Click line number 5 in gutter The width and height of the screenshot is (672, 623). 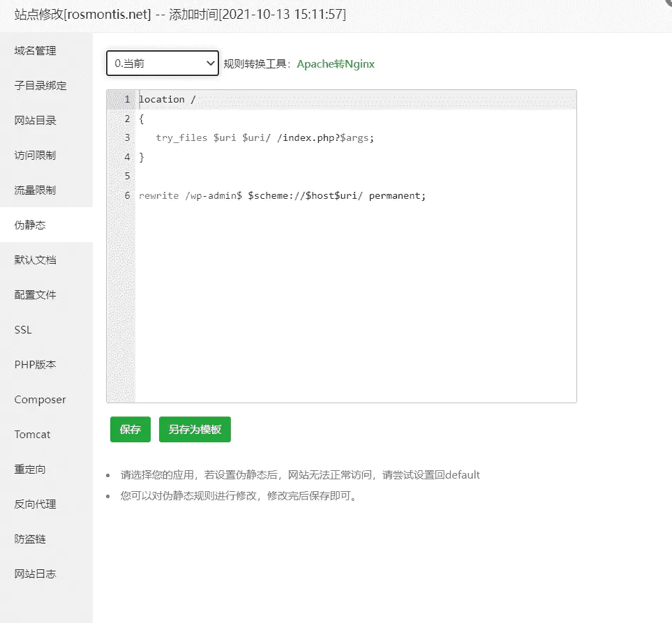pyautogui.click(x=127, y=176)
